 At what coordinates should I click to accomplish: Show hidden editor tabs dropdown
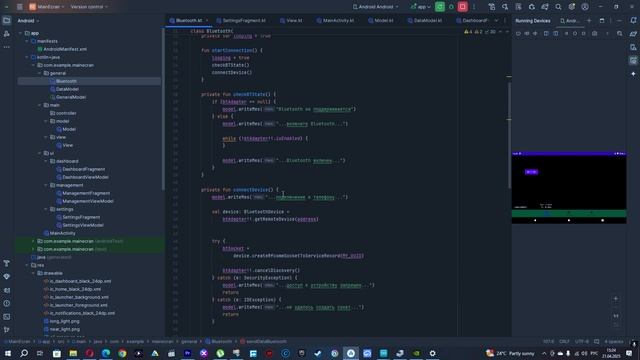click(496, 20)
